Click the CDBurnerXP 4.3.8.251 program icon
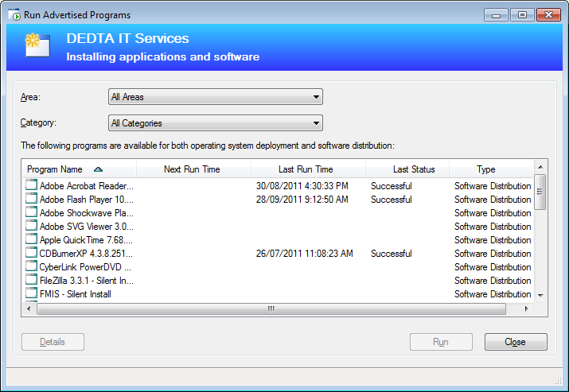The image size is (569, 392). coord(31,252)
